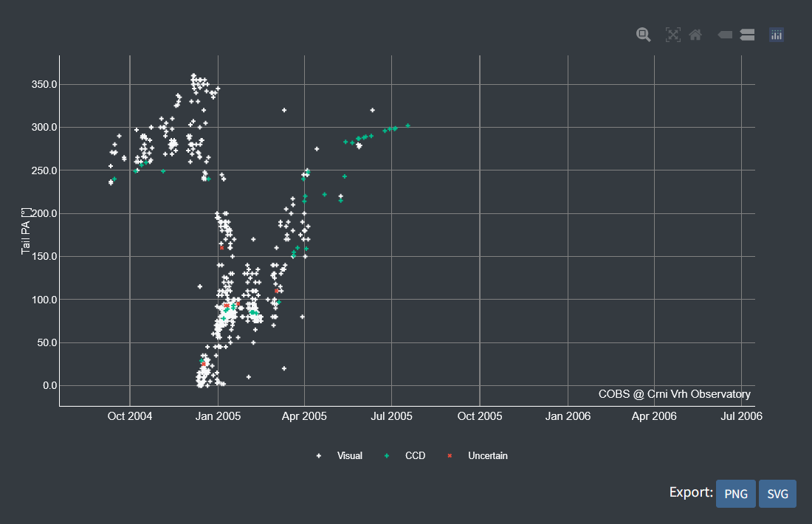Toggle CCD series visibility in legend

[x=415, y=456]
